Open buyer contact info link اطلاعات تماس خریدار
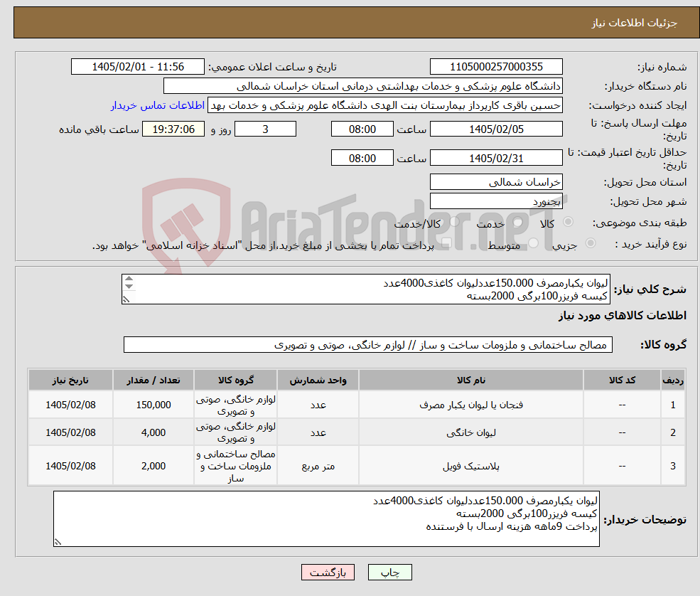This screenshot has height=596, width=700. (158, 105)
